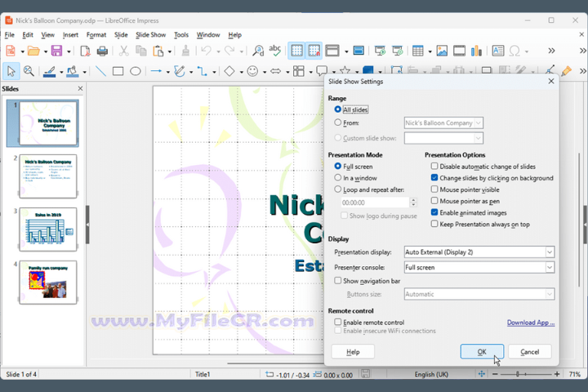Insert a text box icon
Screen dimensions: 588x392
(498, 51)
